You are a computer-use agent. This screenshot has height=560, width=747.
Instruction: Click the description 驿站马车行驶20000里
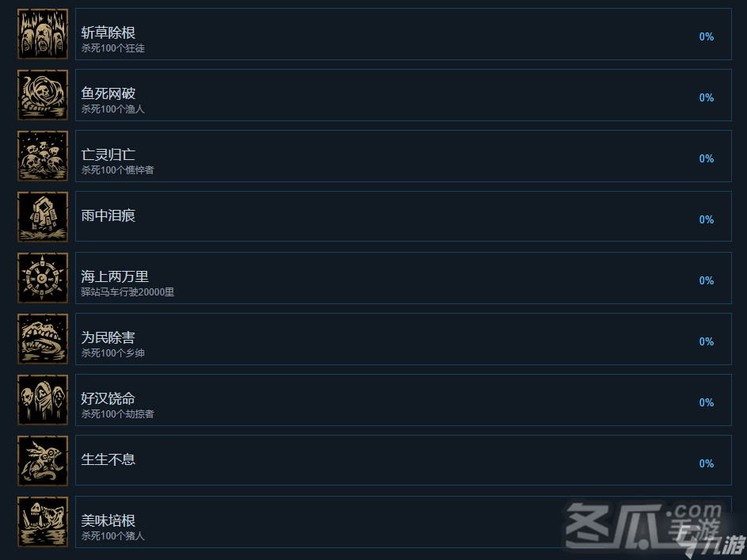pos(128,292)
